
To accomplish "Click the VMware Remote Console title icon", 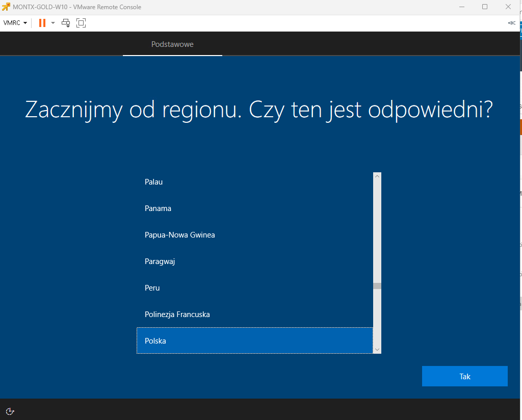I will coord(6,7).
